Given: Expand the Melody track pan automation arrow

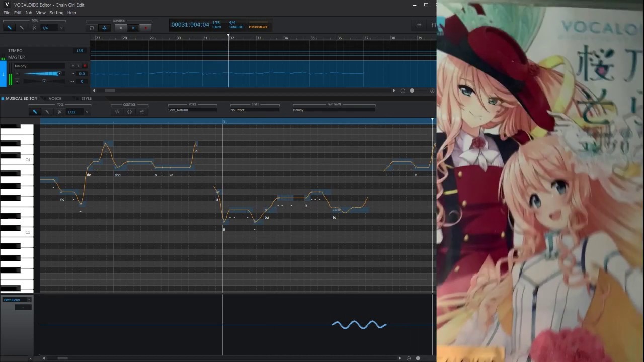Looking at the screenshot, I should (x=17, y=81).
